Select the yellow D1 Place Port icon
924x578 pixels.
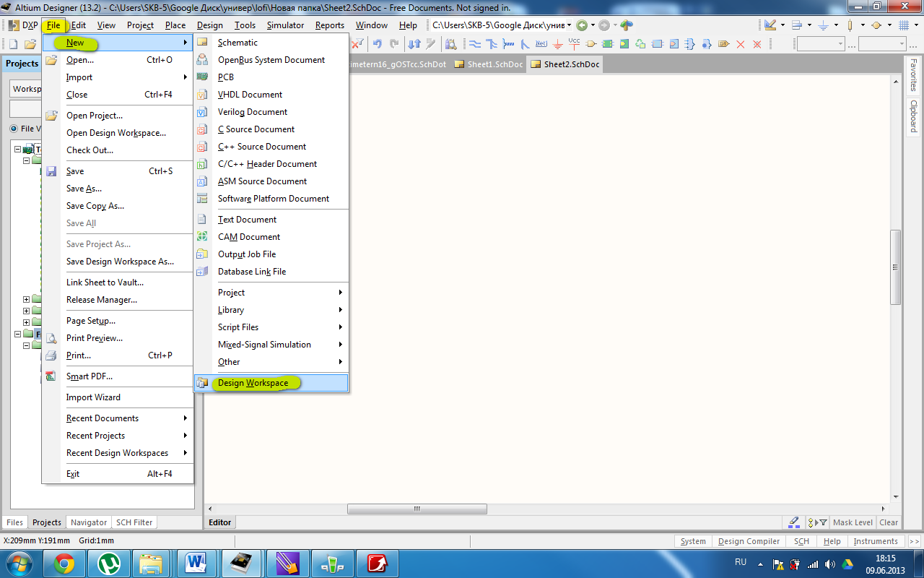[x=723, y=44]
